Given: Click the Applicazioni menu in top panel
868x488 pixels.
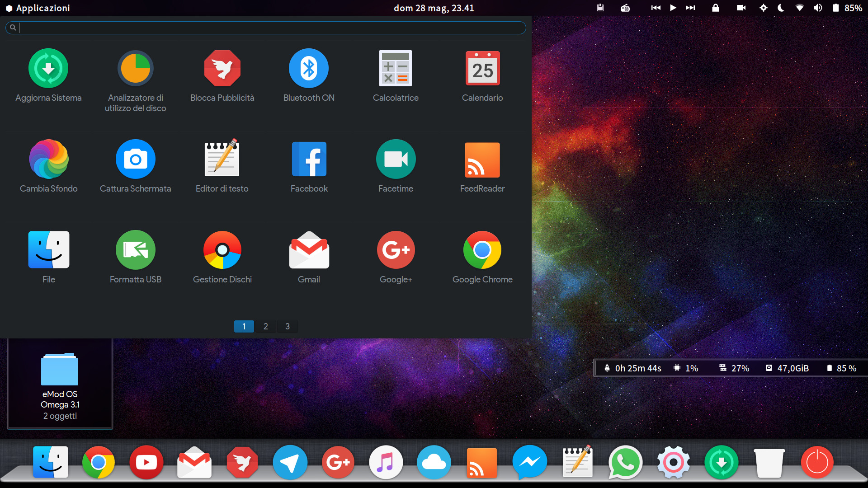Looking at the screenshot, I should point(38,8).
